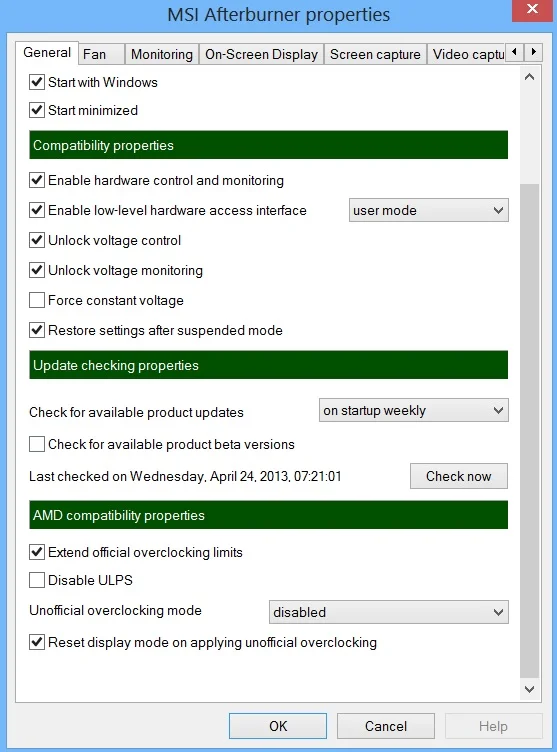Viewport: 557px width, 752px height.
Task: Click the tab strip left arrow
Action: [515, 52]
